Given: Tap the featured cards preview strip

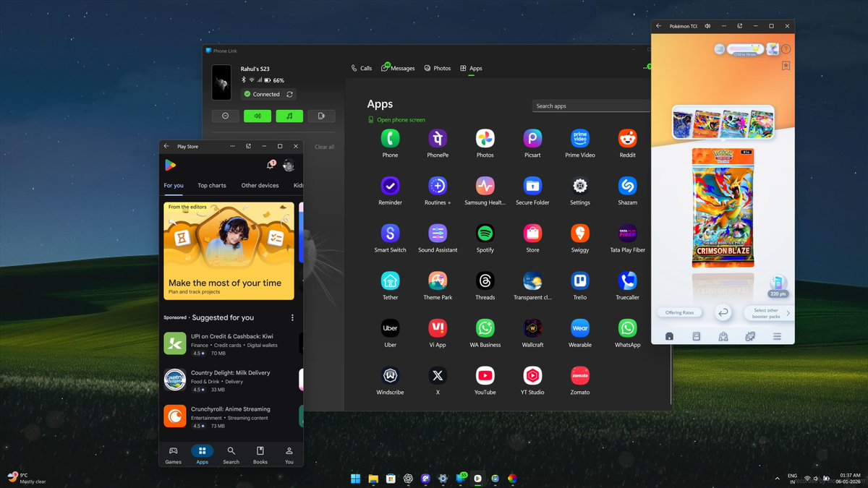Looking at the screenshot, I should pos(723,122).
